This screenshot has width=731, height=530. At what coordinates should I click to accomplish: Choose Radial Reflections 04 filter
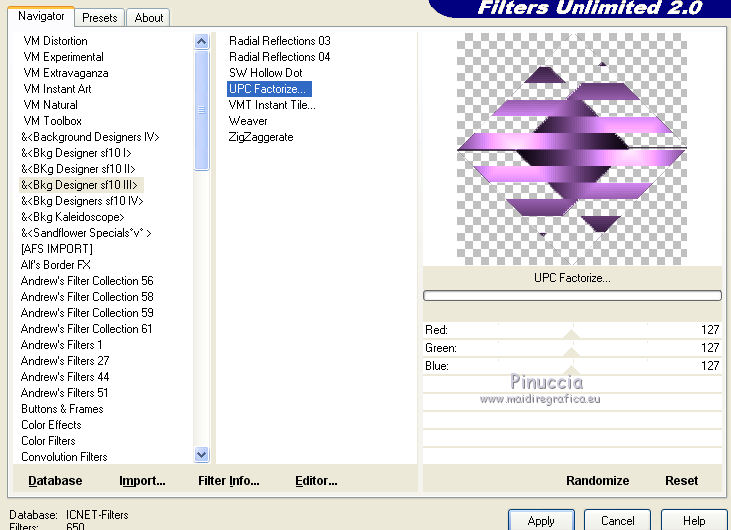[x=280, y=57]
